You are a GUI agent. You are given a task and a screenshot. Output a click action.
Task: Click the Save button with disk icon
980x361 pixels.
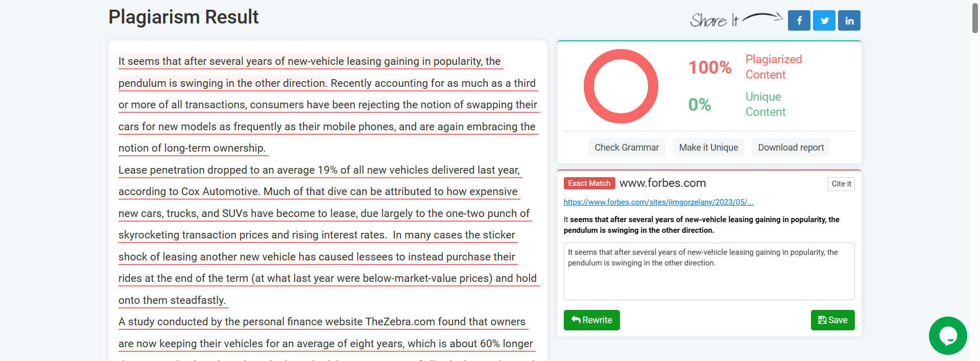click(832, 320)
